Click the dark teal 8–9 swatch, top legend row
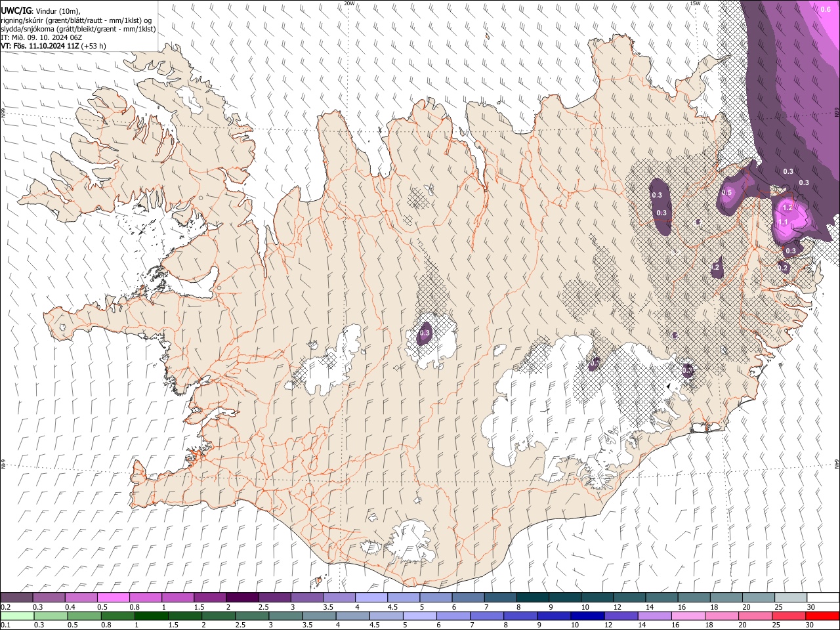This screenshot has height=630, width=840. [532, 597]
